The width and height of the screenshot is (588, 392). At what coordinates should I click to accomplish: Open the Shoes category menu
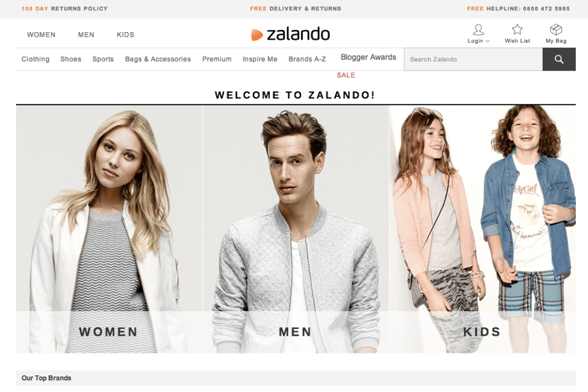click(71, 59)
